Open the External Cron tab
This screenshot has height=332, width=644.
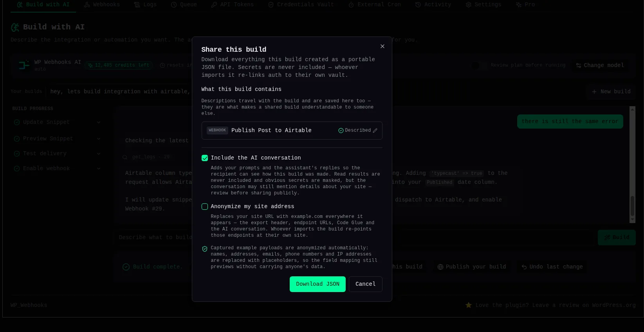[x=375, y=5]
